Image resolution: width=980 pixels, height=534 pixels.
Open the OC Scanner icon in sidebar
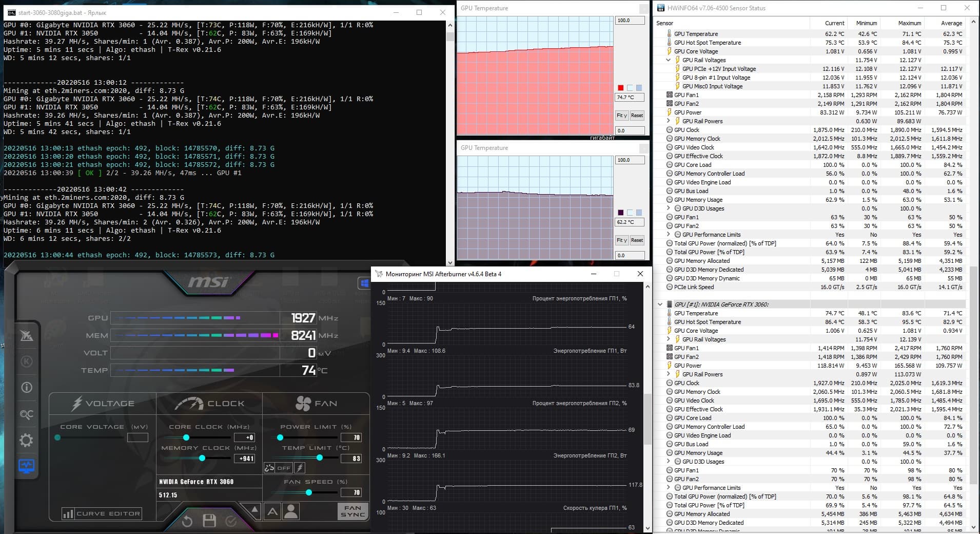(26, 414)
